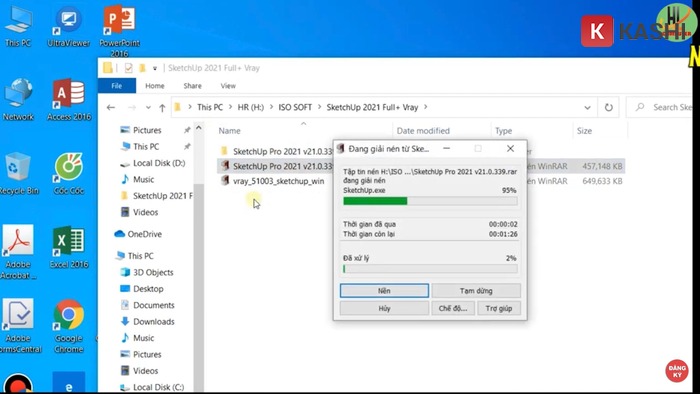Click Trợ giúp help button
This screenshot has width=700, height=394.
pos(499,308)
